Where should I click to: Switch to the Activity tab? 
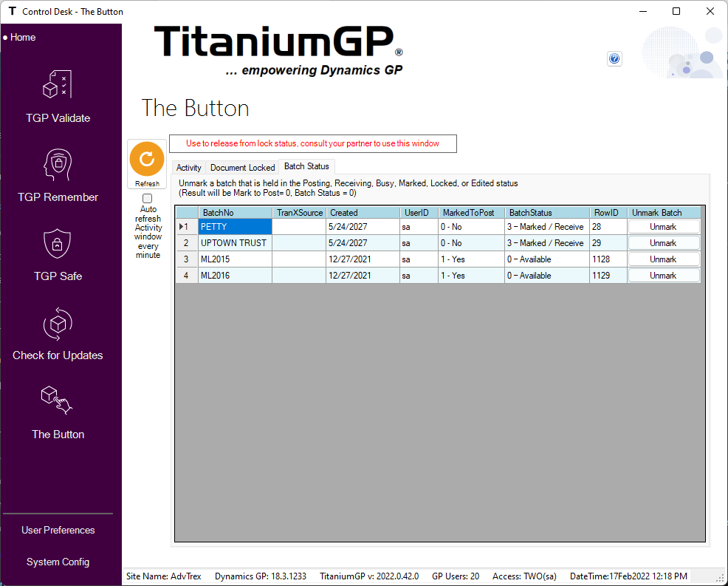[x=188, y=167]
